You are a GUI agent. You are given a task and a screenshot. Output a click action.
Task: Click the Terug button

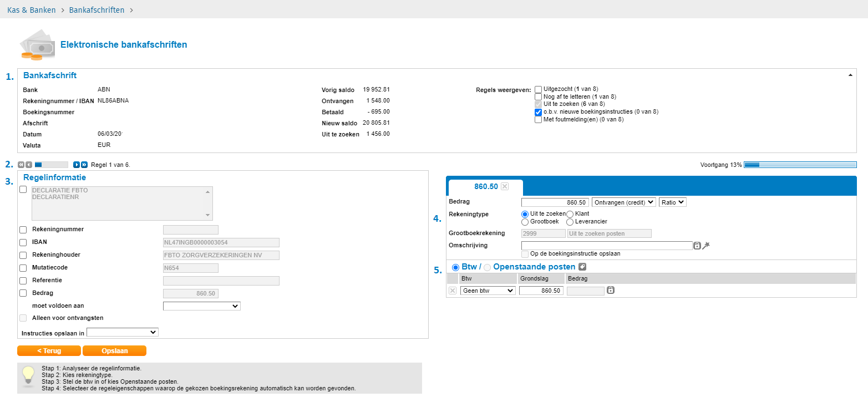point(49,351)
